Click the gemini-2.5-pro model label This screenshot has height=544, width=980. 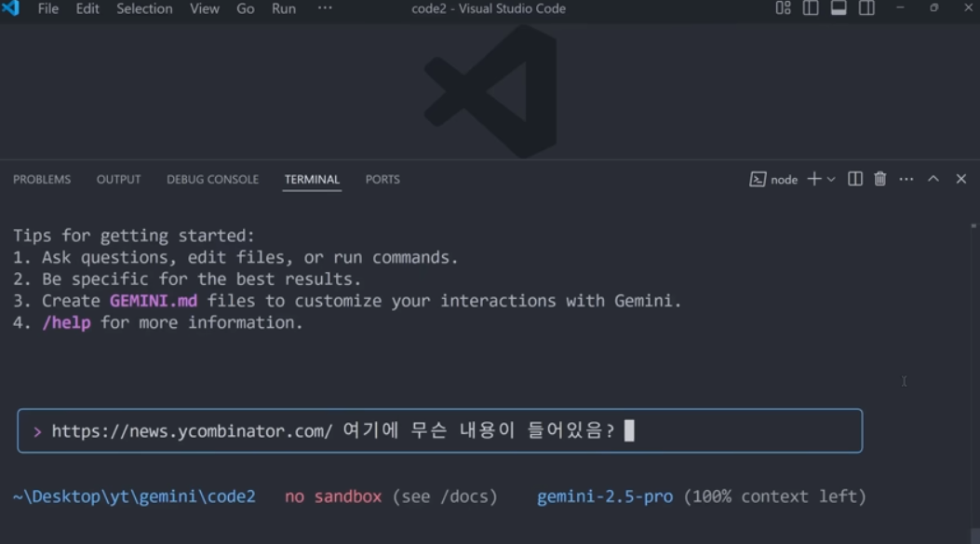click(605, 496)
